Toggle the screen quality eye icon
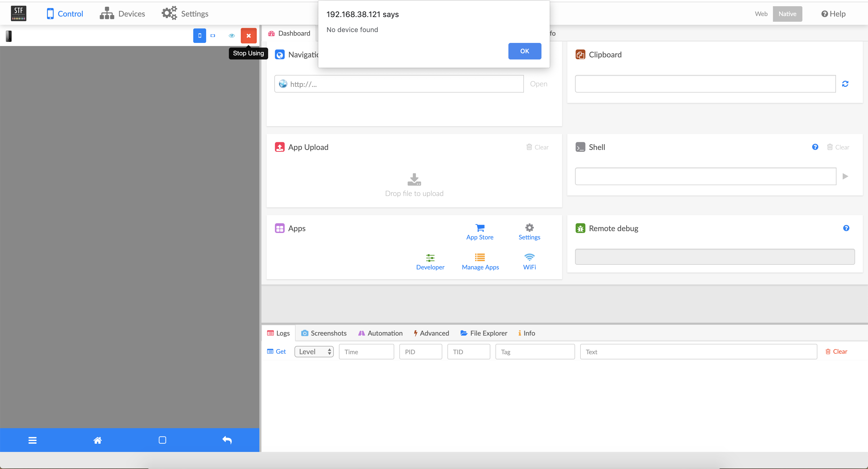 click(231, 35)
